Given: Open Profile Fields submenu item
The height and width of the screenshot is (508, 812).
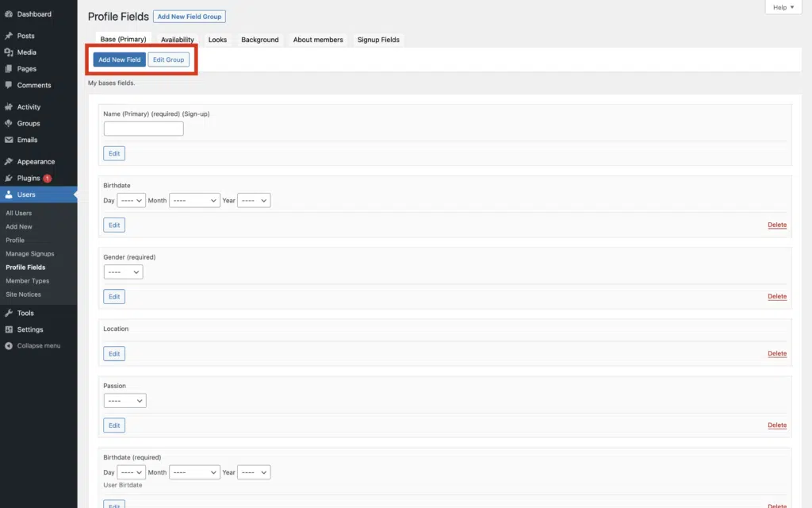Looking at the screenshot, I should coord(25,267).
